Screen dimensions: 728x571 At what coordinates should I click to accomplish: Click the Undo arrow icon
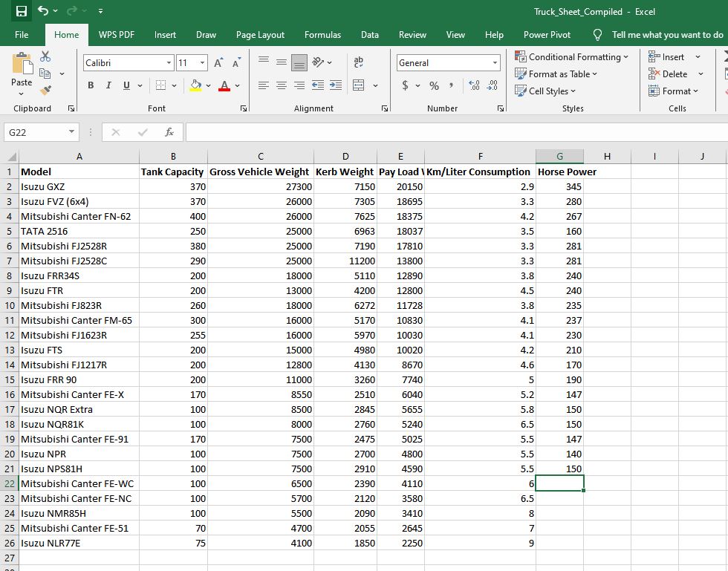(43, 10)
